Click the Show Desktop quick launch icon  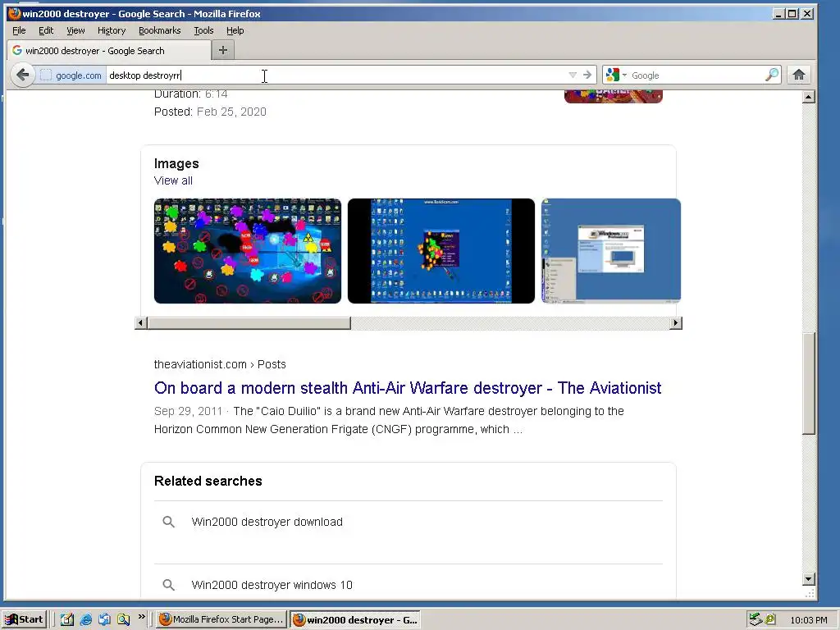point(104,619)
